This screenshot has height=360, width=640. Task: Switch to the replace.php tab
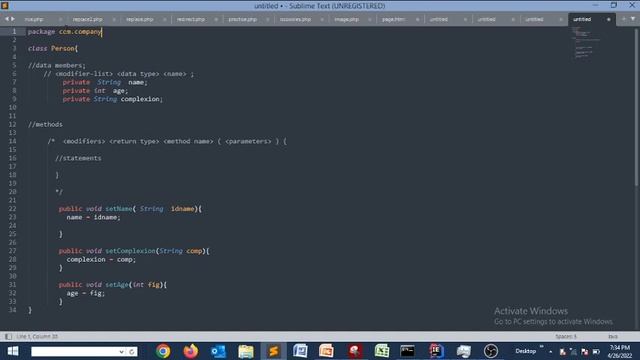(140, 19)
